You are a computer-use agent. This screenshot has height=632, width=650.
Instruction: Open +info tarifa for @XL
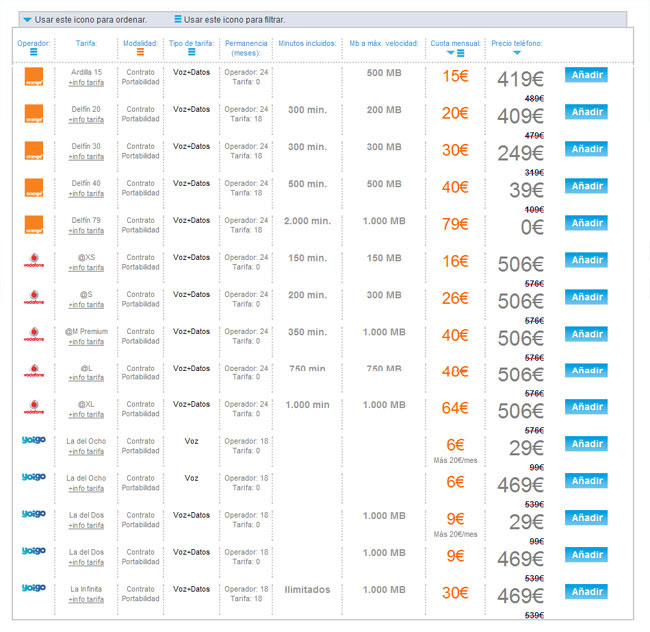86,414
